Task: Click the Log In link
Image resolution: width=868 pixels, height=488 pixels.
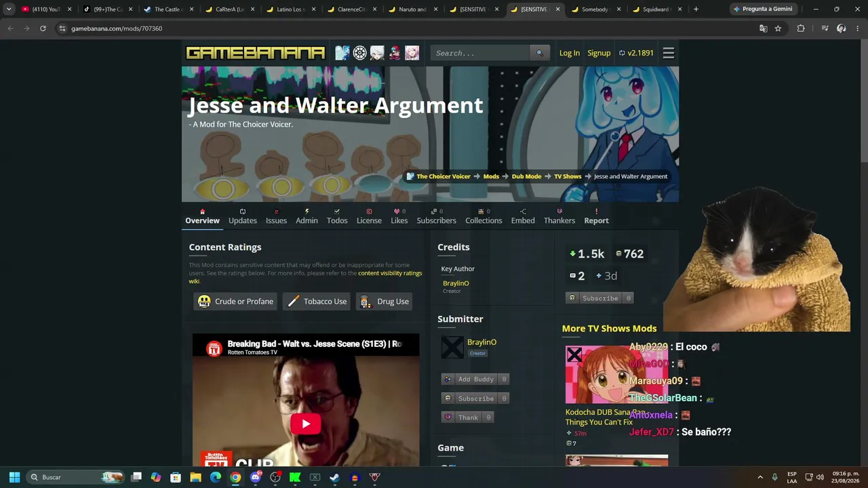Action: click(x=570, y=53)
